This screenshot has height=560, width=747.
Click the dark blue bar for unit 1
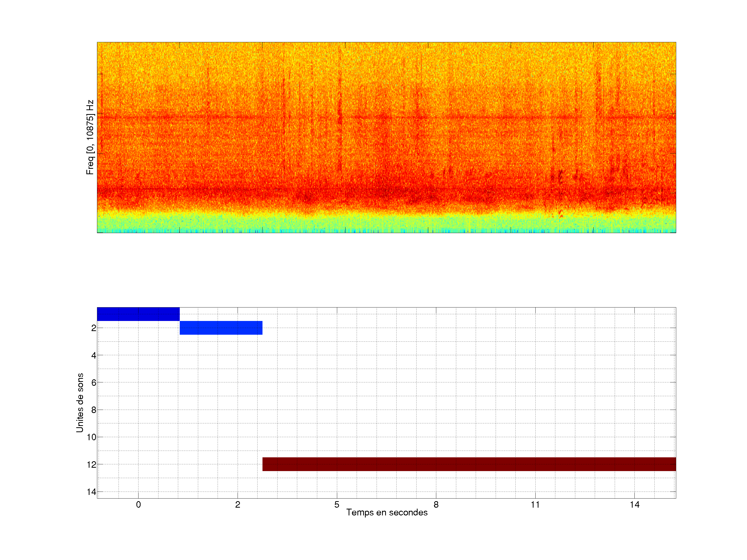point(138,314)
